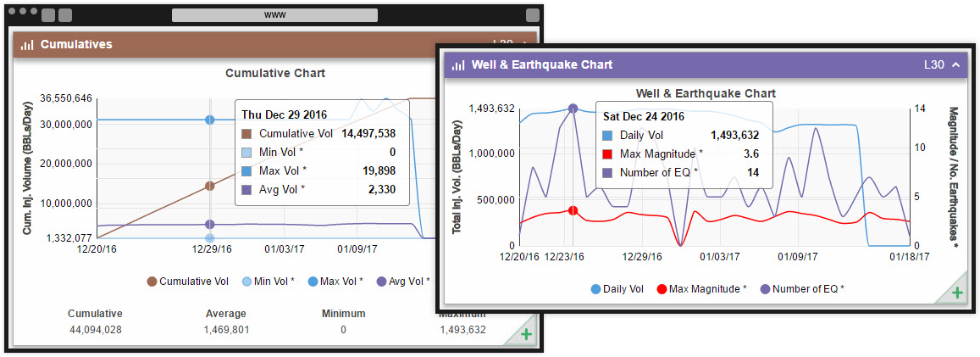Screen dimensions: 980x357
Task: Click the bar chart icon beside Cumulatives title
Action: (x=27, y=45)
